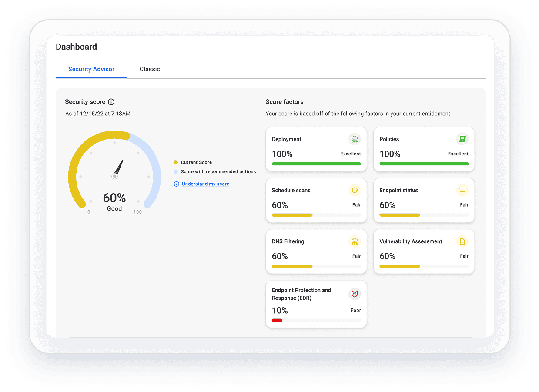Click the EDR red shield icon
The width and height of the screenshot is (539, 392).
pyautogui.click(x=355, y=294)
